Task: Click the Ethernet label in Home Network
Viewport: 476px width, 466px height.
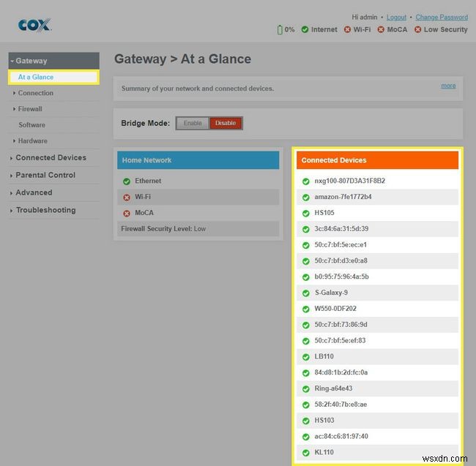Action: [148, 181]
